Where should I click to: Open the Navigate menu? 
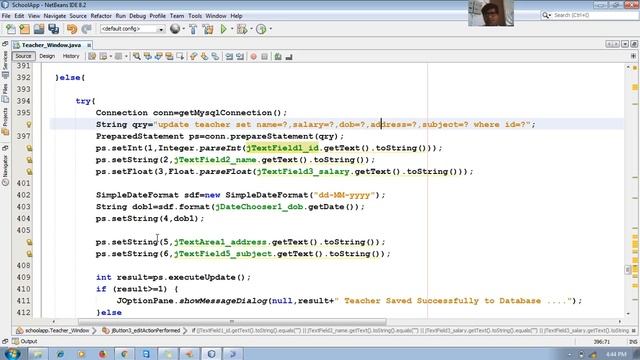(55, 16)
